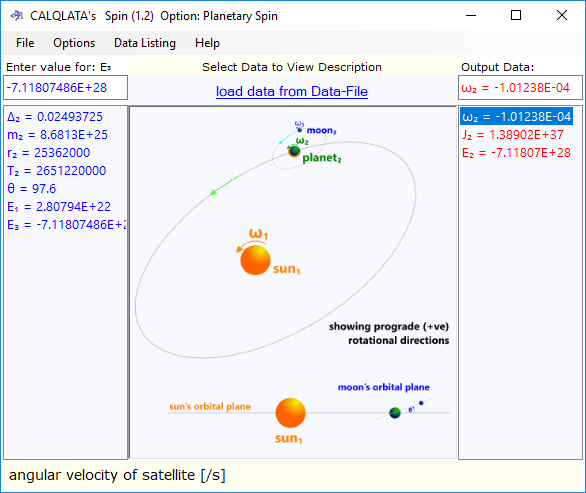Close the Spin window

(562, 15)
